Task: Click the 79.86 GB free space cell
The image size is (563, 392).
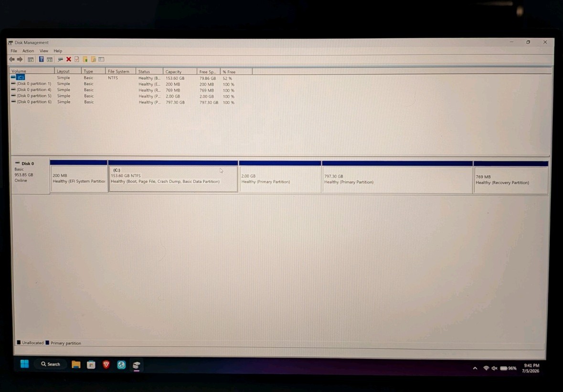Action: (x=208, y=78)
